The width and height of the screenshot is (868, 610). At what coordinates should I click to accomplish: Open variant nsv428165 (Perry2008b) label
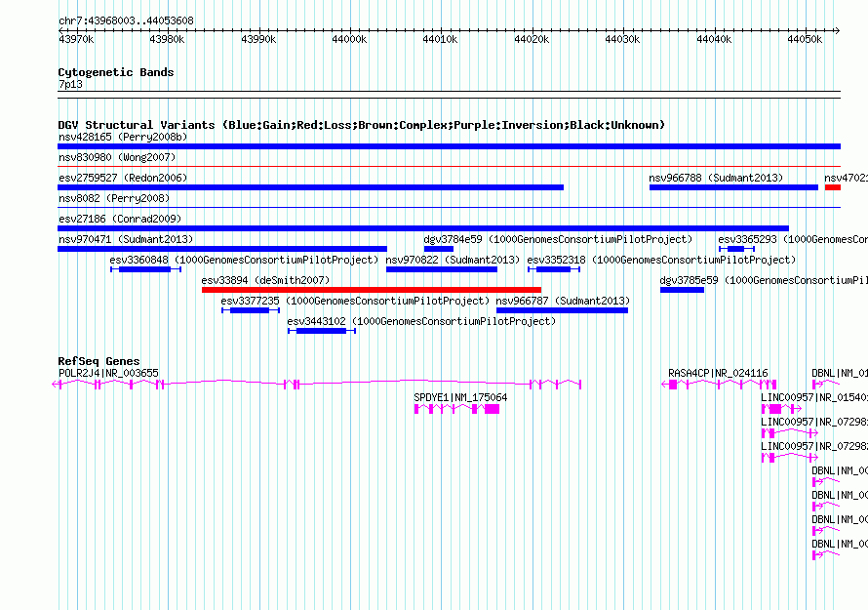pyautogui.click(x=123, y=138)
